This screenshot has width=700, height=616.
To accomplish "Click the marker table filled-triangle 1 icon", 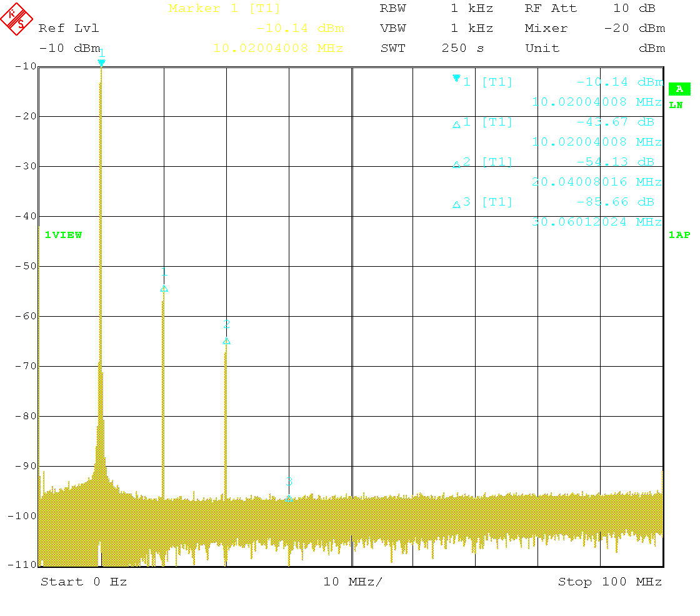I will click(x=456, y=78).
